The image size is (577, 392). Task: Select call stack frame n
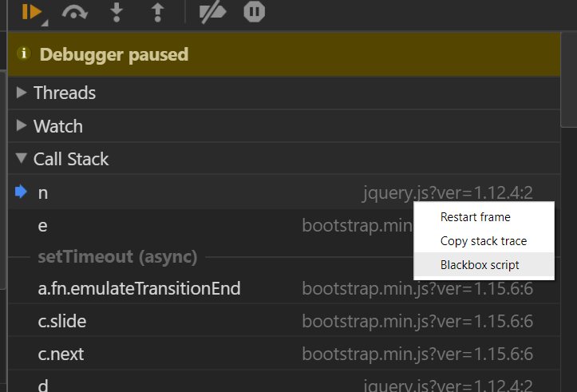click(284, 192)
